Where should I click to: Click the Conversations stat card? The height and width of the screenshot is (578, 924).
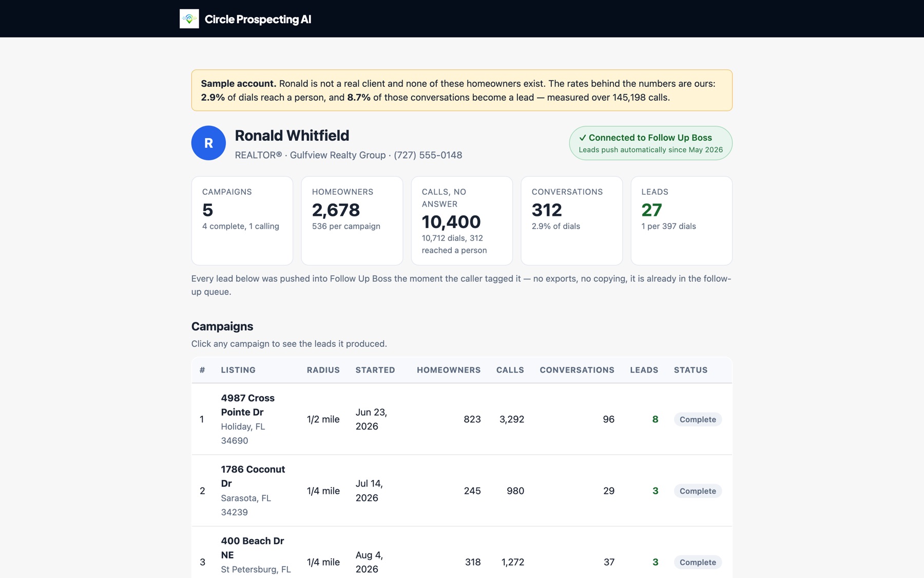click(572, 221)
